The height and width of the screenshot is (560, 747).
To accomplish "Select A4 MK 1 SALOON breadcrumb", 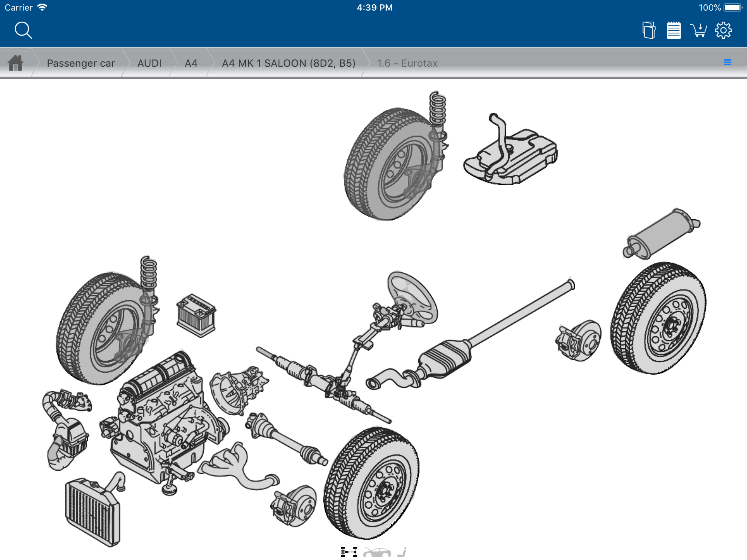I will coord(288,63).
